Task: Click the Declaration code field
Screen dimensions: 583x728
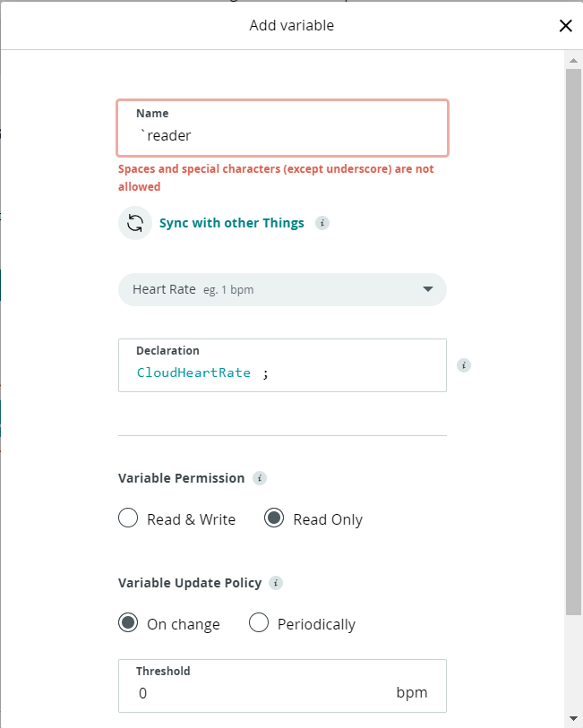Action: (282, 373)
